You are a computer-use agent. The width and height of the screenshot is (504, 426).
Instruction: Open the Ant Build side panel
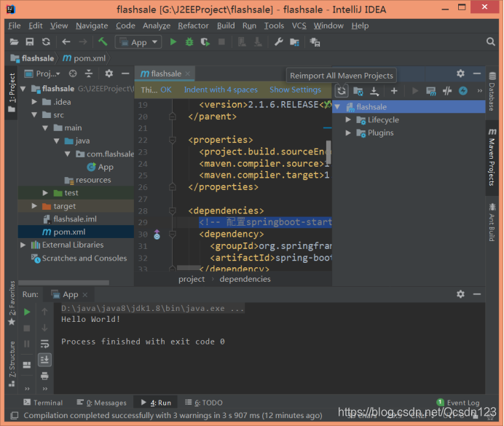click(x=492, y=222)
